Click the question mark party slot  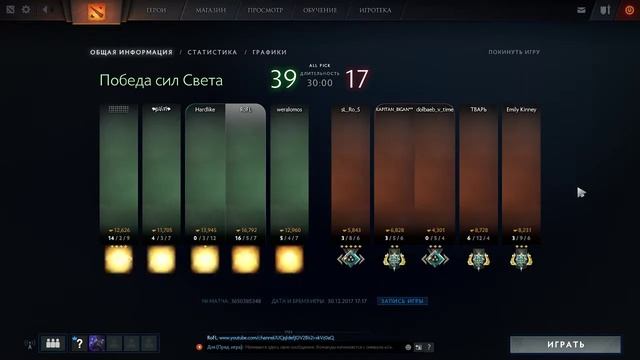(x=79, y=343)
